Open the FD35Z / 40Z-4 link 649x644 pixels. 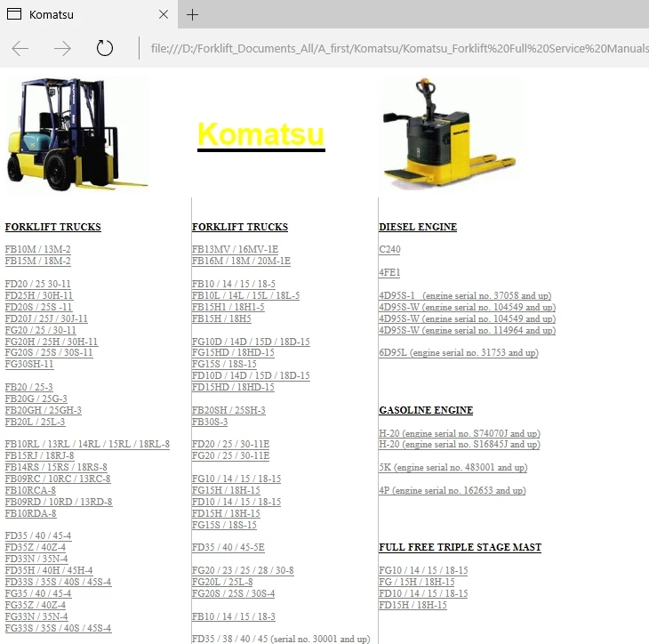(36, 548)
